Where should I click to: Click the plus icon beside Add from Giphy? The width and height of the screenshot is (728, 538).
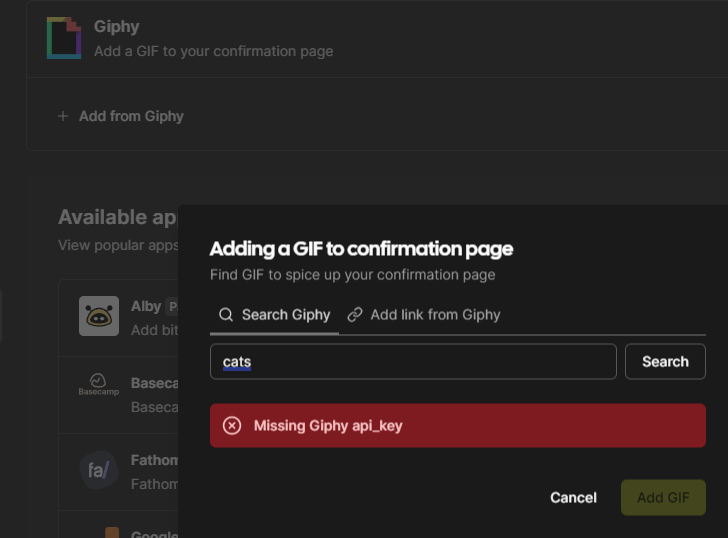[63, 116]
